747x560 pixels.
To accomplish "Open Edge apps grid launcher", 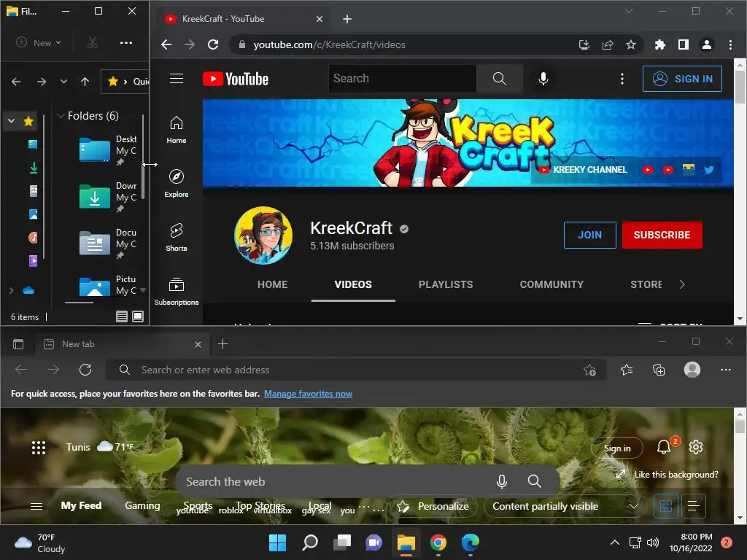I will 39,447.
